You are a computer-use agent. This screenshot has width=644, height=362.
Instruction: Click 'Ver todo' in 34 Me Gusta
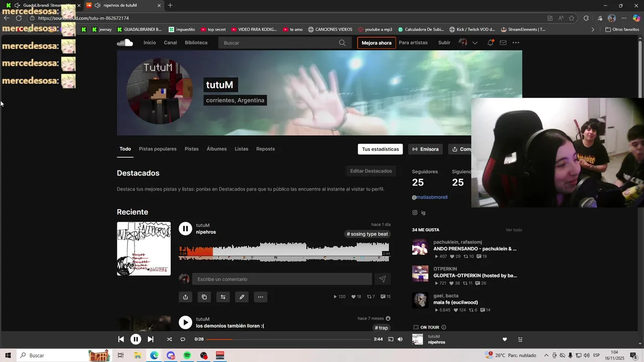[514, 230]
